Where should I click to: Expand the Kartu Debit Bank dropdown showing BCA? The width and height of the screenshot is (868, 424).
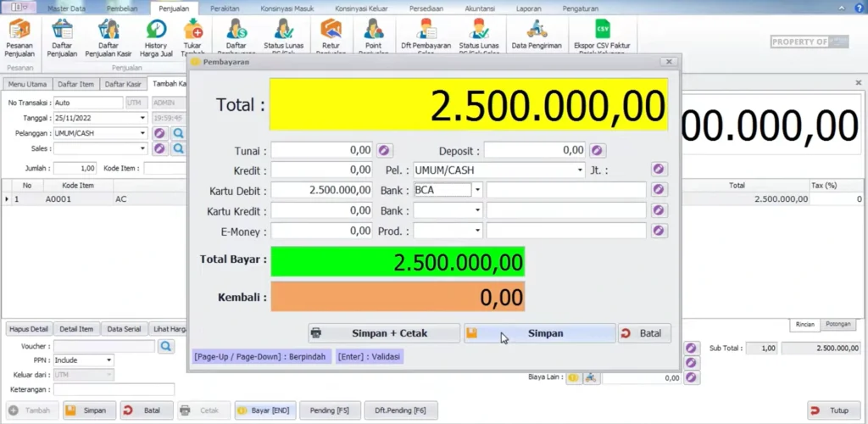(x=477, y=190)
